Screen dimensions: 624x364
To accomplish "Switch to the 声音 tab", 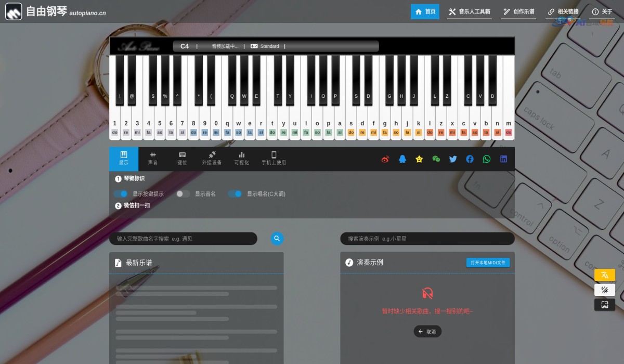I will point(153,159).
